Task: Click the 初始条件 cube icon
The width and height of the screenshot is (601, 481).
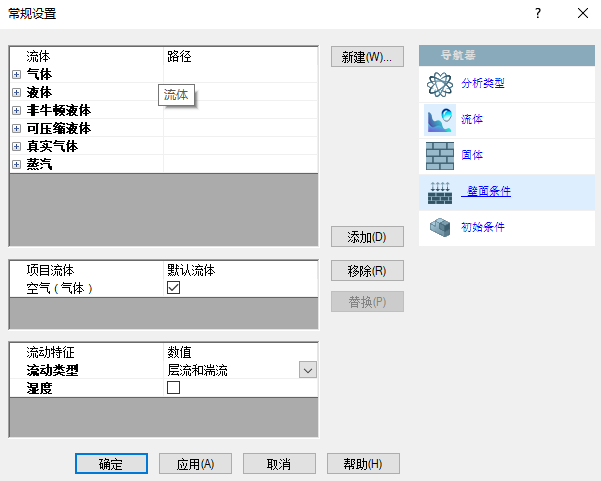Action: (440, 228)
